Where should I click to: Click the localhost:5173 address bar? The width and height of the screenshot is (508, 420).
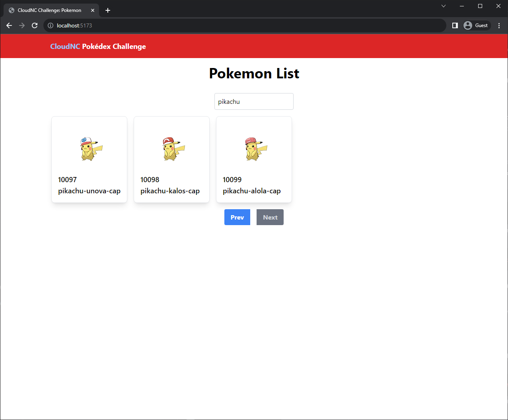(x=245, y=25)
